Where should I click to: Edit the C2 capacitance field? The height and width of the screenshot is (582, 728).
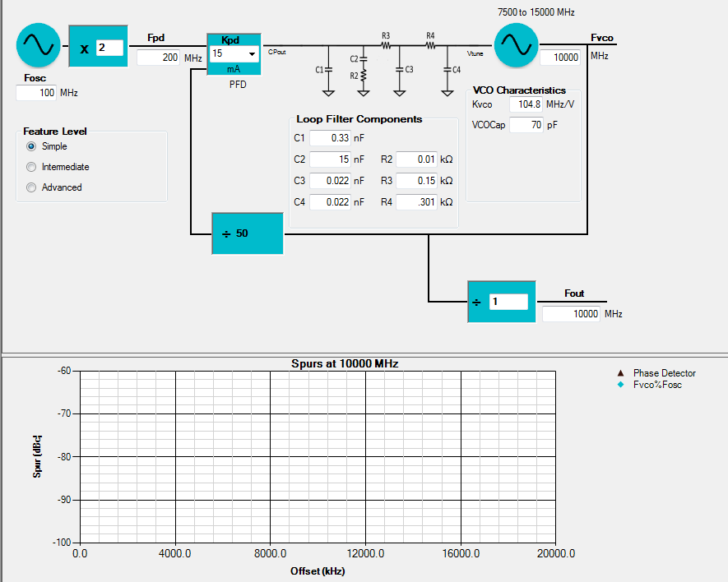pyautogui.click(x=330, y=159)
